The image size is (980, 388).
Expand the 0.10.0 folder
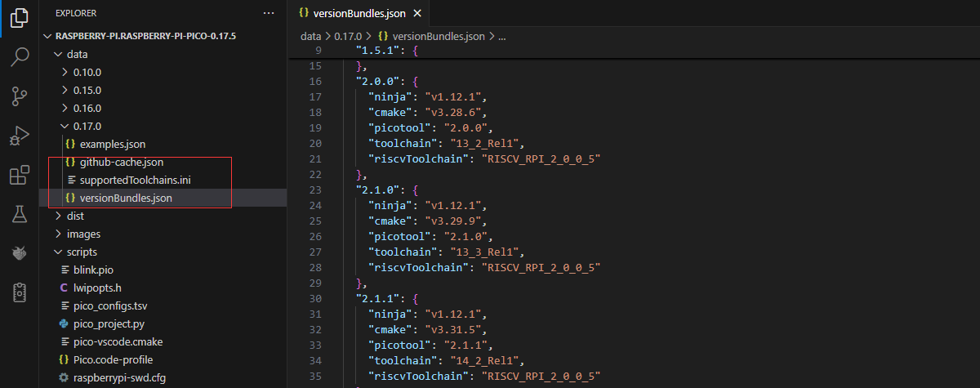click(x=65, y=72)
